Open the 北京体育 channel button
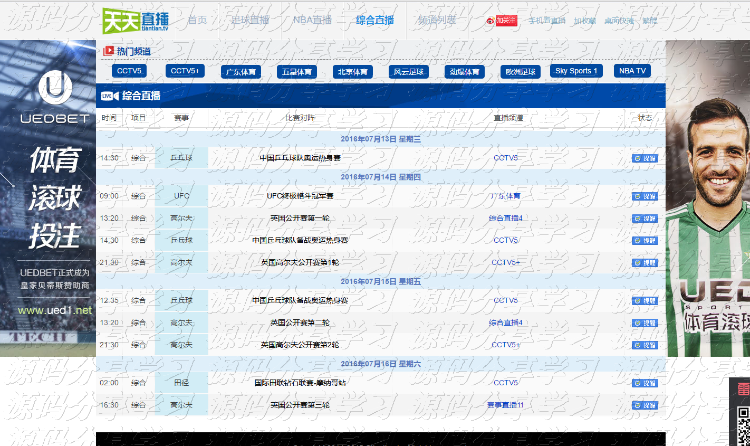The image size is (750, 446). tap(353, 72)
